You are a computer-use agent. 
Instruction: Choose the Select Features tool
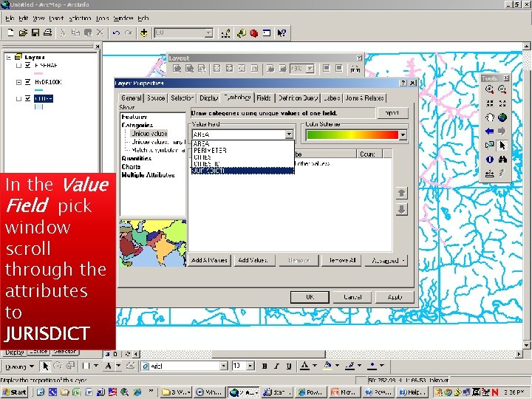(x=489, y=146)
